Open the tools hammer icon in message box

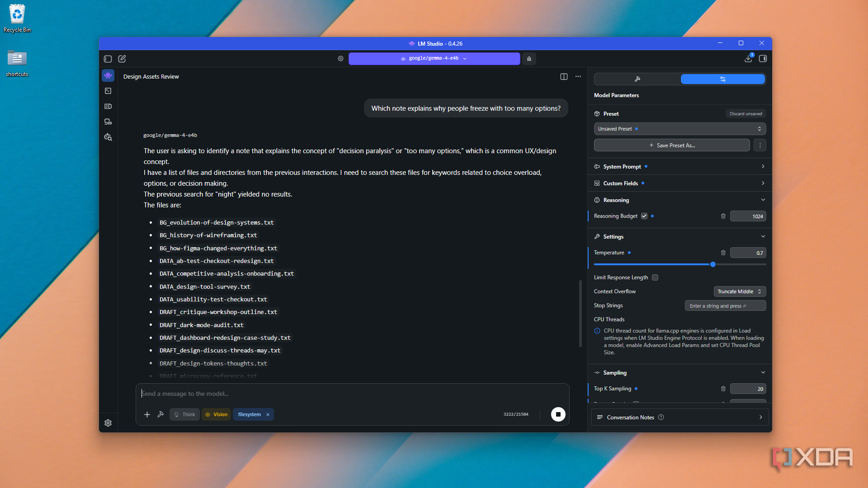coord(160,414)
